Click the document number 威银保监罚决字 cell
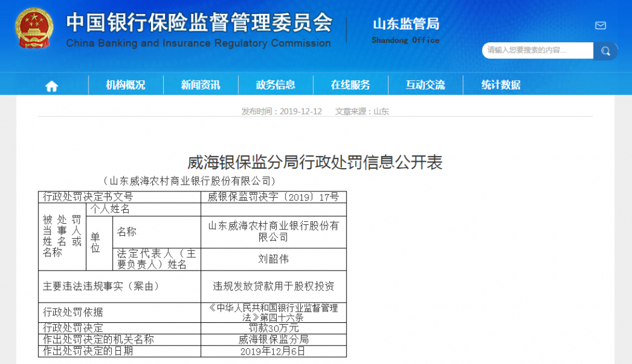The width and height of the screenshot is (632, 364). pos(273,197)
